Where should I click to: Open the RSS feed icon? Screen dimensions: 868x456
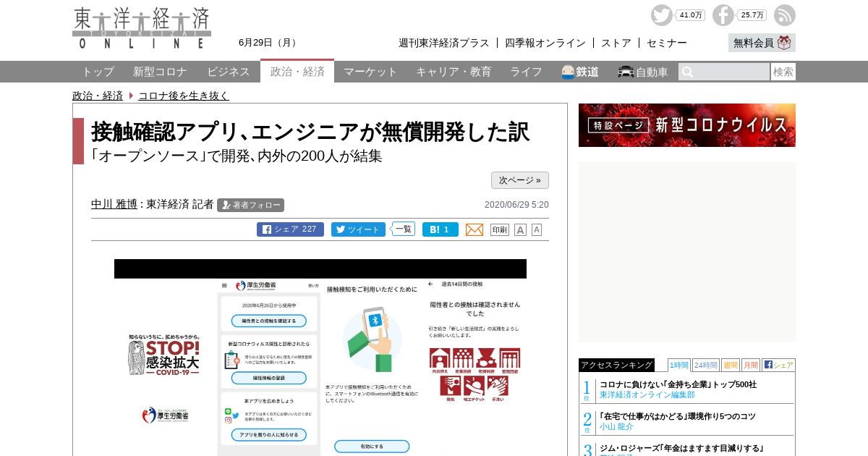click(784, 15)
